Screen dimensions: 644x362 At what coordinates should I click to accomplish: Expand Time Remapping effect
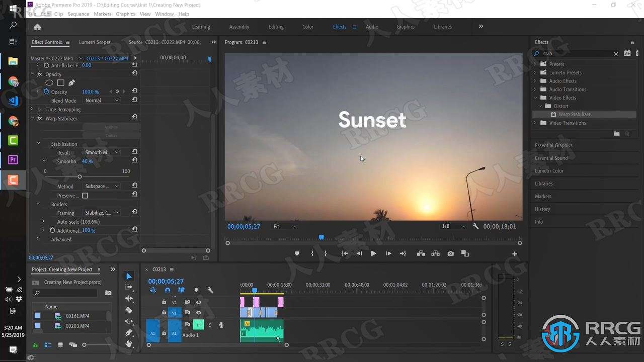pyautogui.click(x=32, y=109)
